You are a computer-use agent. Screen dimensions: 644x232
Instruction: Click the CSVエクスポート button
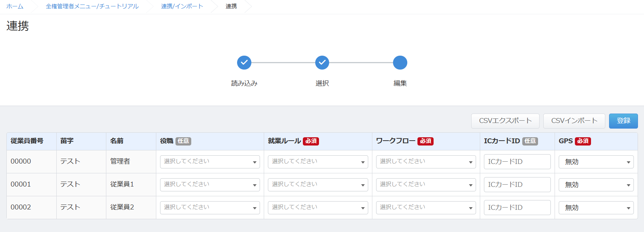click(505, 121)
